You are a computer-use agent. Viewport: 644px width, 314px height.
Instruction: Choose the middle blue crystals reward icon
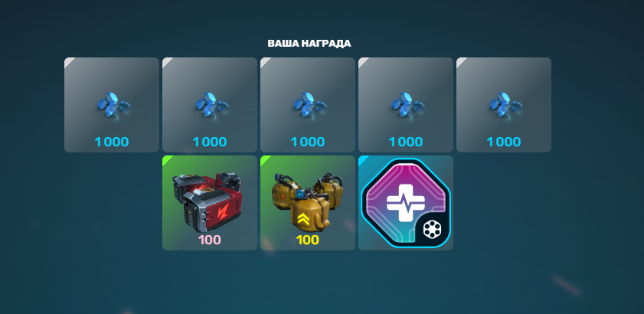[309, 104]
